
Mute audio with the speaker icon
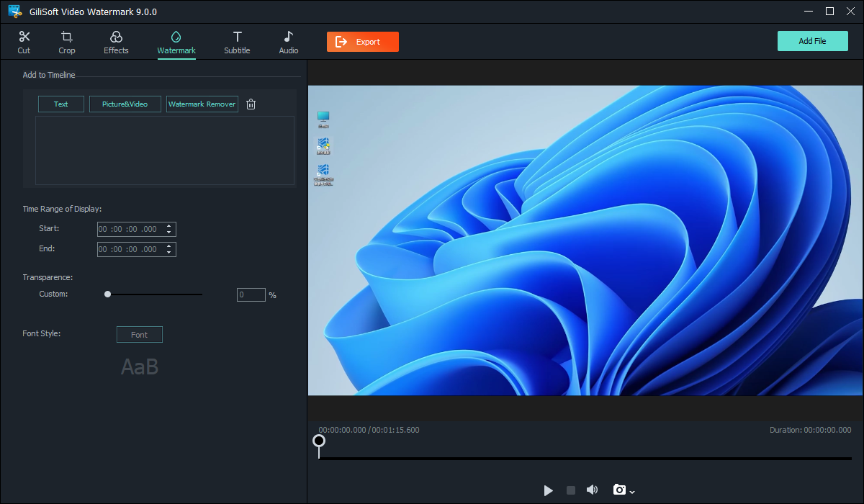pos(592,490)
